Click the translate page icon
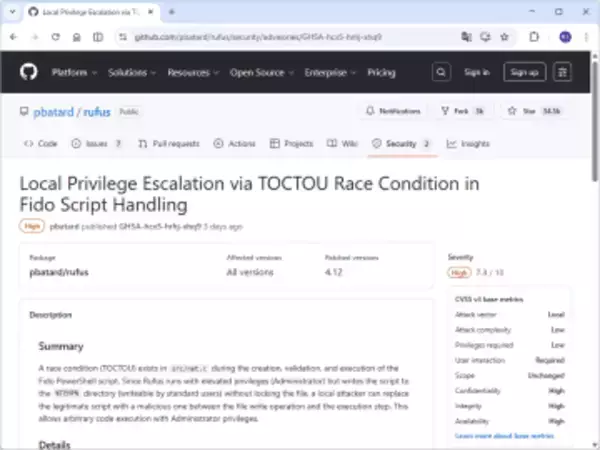 [x=466, y=37]
